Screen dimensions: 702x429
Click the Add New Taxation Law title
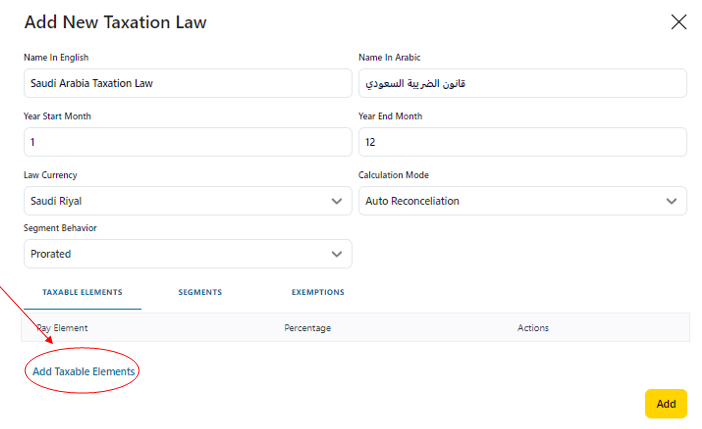(115, 22)
